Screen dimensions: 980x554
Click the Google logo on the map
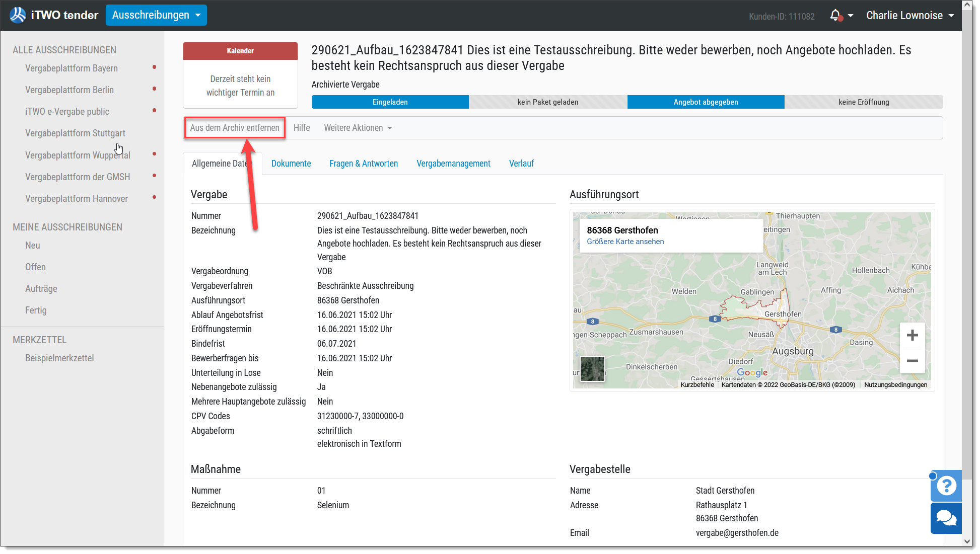(x=752, y=372)
